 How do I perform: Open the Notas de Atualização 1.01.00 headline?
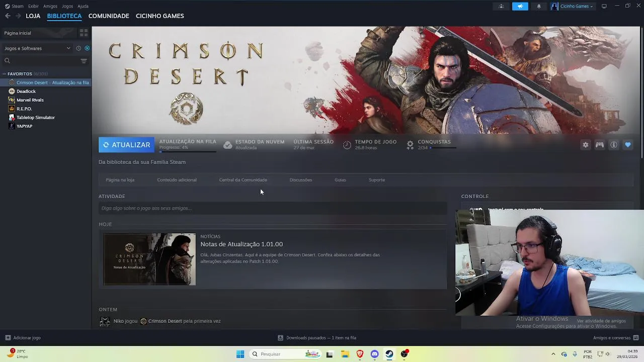(x=242, y=244)
